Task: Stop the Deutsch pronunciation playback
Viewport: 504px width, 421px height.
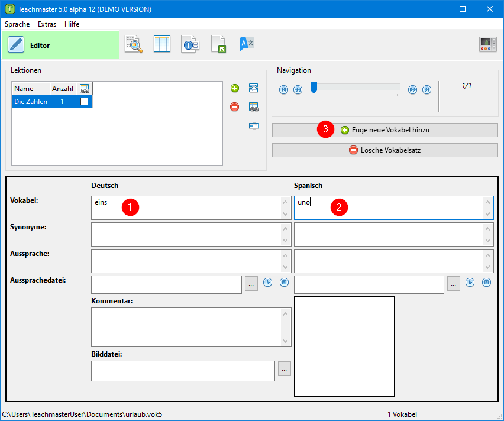Action: 284,283
